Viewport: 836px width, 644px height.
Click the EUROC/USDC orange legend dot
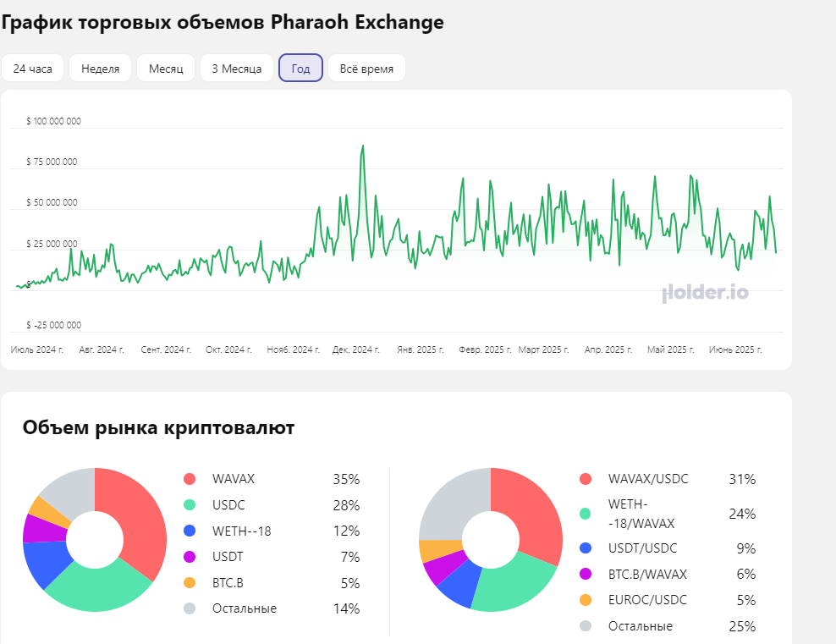pyautogui.click(x=586, y=600)
